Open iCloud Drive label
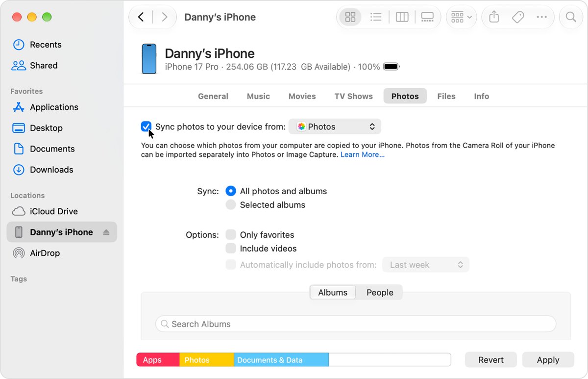This screenshot has height=379, width=588. click(54, 211)
